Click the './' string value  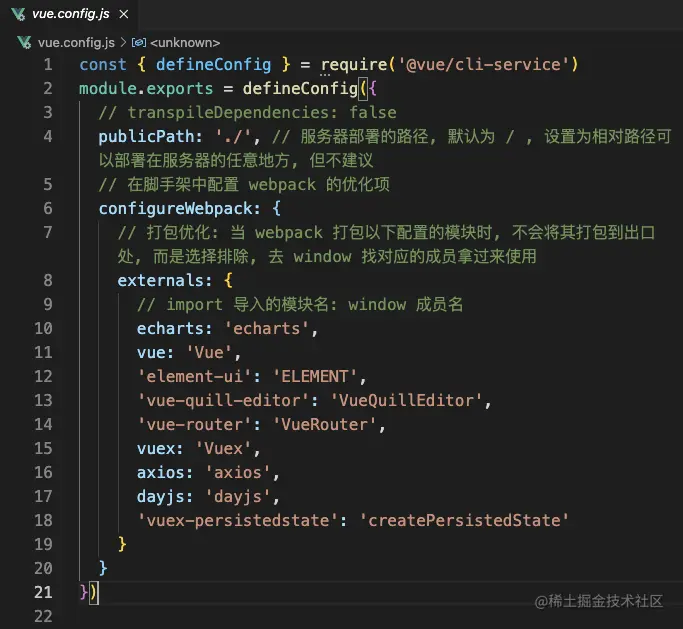(233, 136)
